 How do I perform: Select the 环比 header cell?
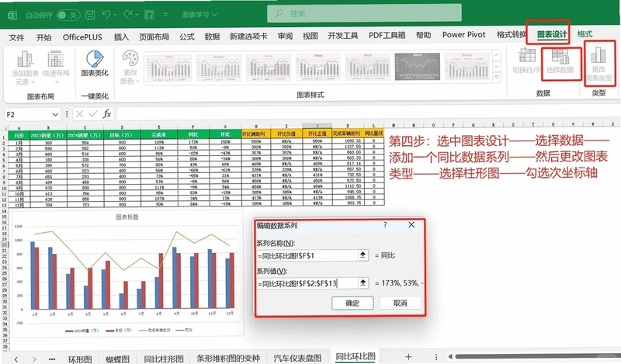coord(225,134)
